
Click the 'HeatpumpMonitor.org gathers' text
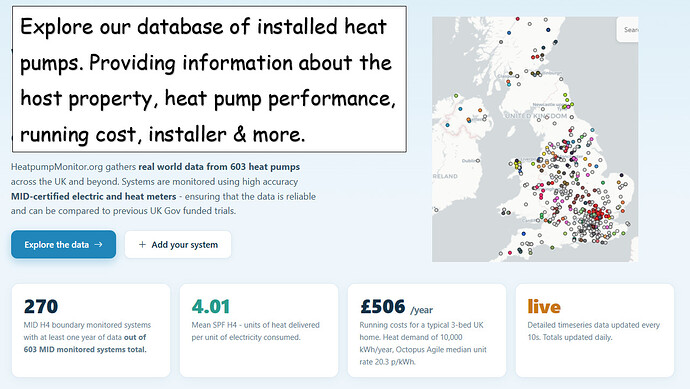coord(73,167)
